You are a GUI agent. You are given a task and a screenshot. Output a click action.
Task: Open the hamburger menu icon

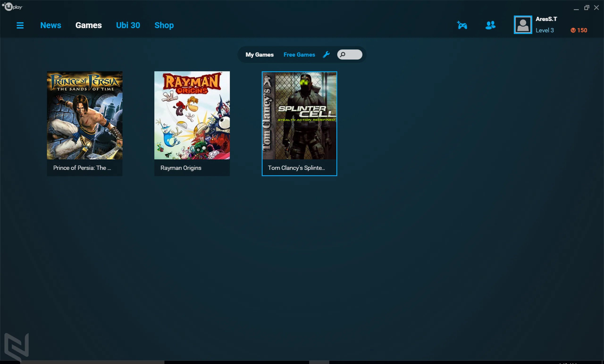[x=20, y=25]
